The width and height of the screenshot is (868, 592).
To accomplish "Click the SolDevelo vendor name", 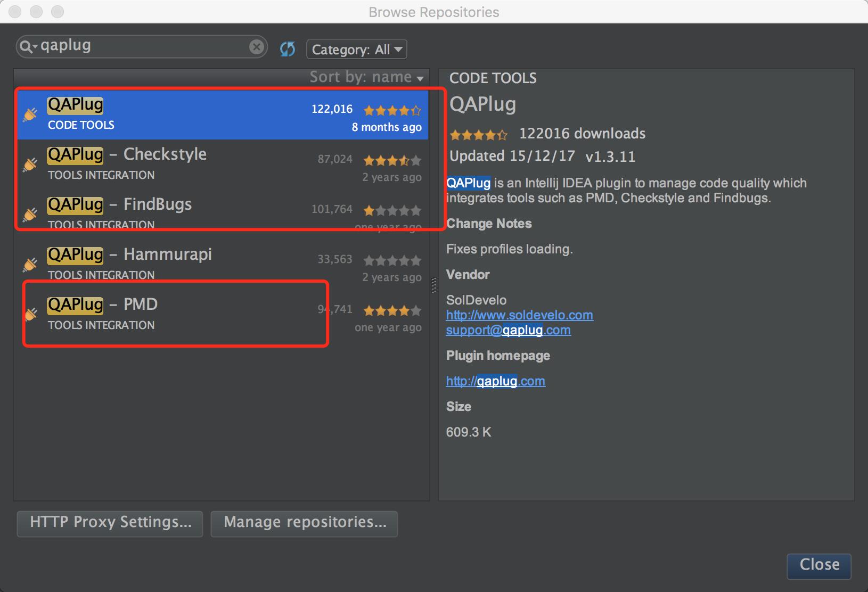I will [x=477, y=300].
